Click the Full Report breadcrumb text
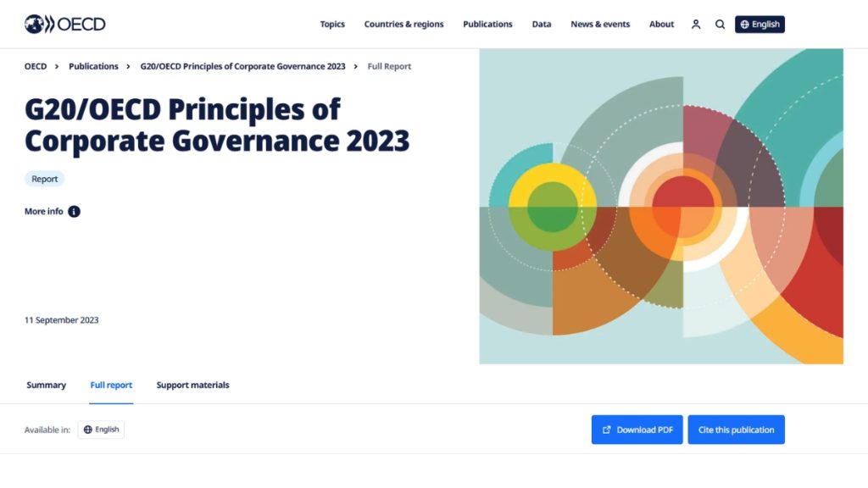The width and height of the screenshot is (868, 488). point(389,66)
